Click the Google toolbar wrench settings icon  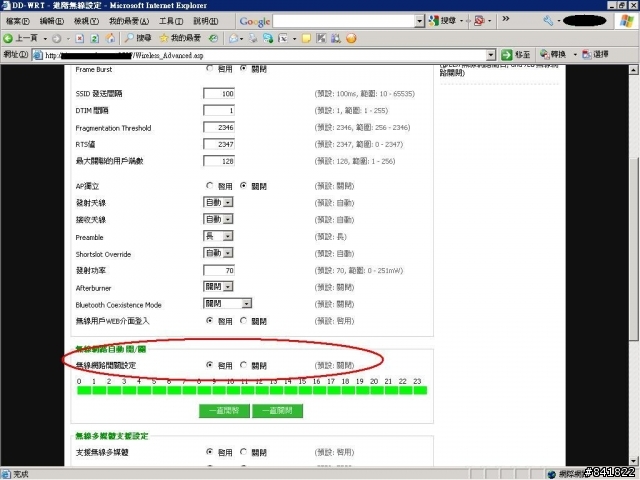coord(548,20)
